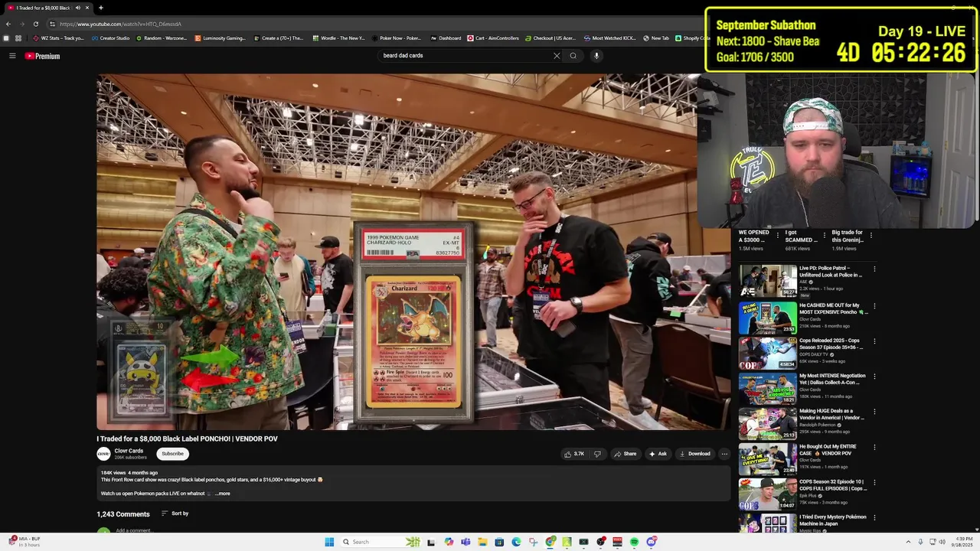Expand description with '...more'
Image resolution: width=980 pixels, height=551 pixels.
tap(222, 494)
